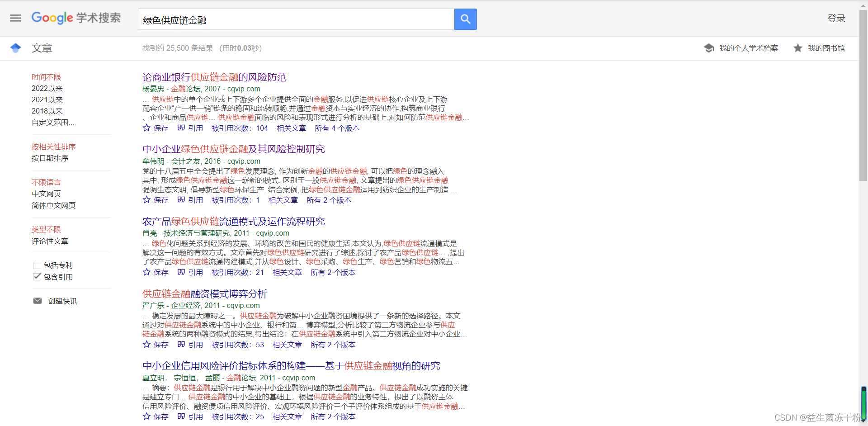Click the envelope icon next to 创建快讯
Image resolution: width=868 pixels, height=426 pixels.
coord(37,300)
